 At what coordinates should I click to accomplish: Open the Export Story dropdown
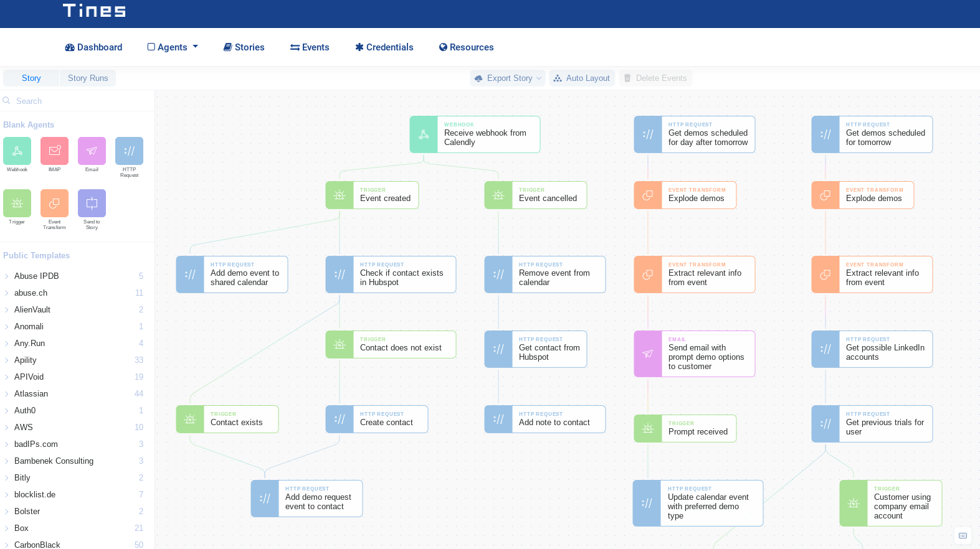pos(508,78)
